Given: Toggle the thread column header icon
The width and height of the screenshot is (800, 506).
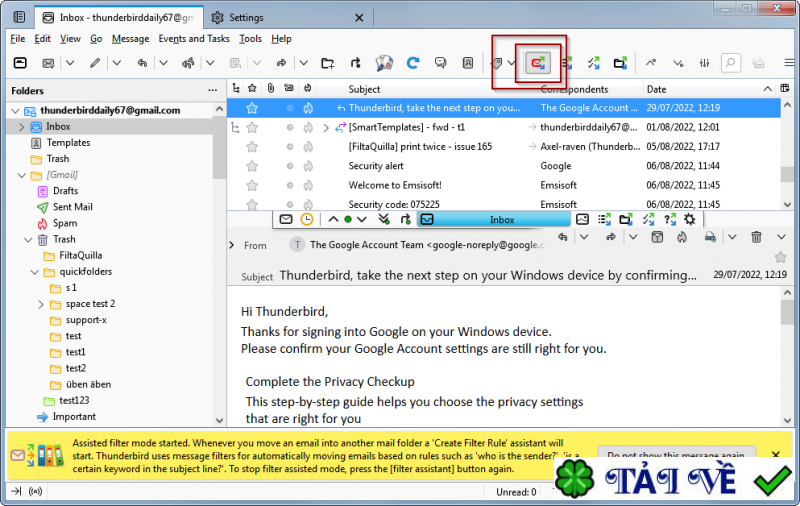Looking at the screenshot, I should (x=236, y=88).
